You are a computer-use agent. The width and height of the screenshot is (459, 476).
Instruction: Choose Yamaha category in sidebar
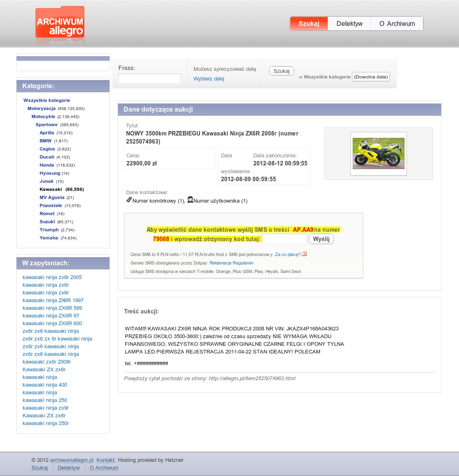tap(49, 238)
